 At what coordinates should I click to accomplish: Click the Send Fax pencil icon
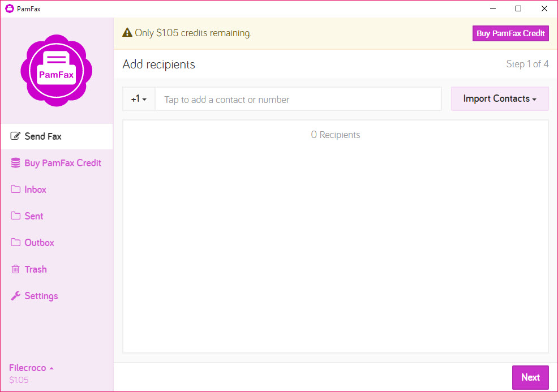pos(15,136)
